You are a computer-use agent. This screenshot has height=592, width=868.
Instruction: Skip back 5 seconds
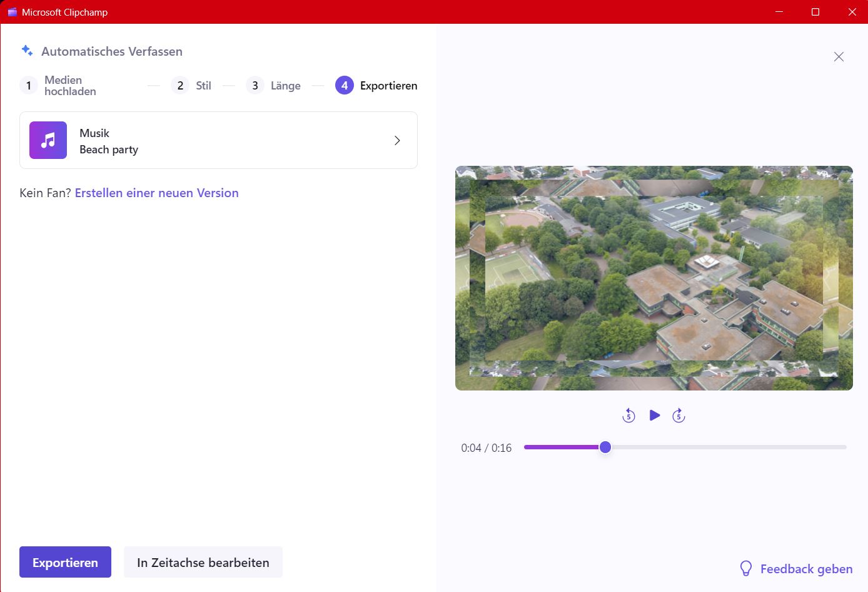pos(628,416)
